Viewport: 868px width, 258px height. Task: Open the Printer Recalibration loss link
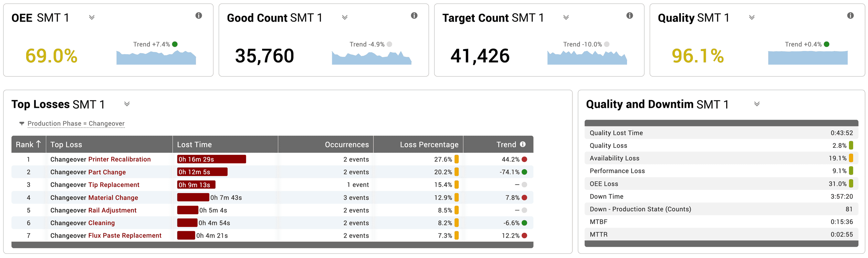(x=119, y=159)
